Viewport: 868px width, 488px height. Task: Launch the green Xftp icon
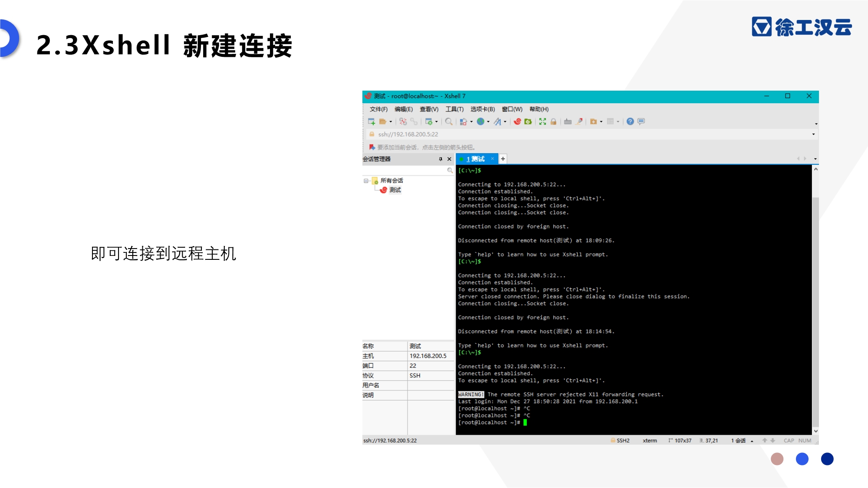pos(528,121)
